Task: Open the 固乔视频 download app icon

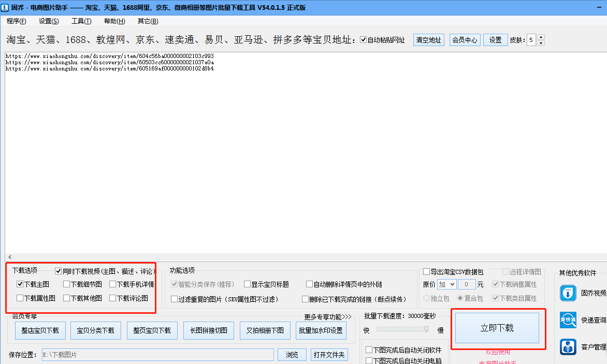Action: tap(568, 293)
